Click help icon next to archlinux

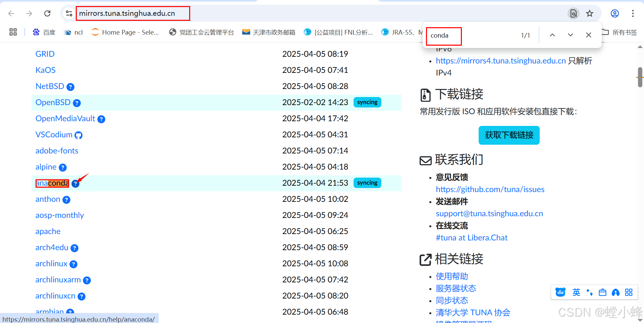[73, 264]
